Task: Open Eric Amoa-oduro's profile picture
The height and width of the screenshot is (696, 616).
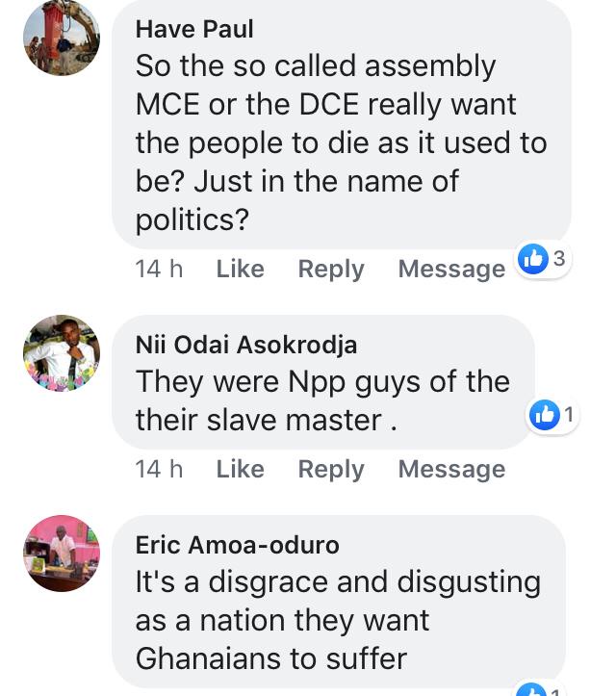Action: pyautogui.click(x=62, y=553)
